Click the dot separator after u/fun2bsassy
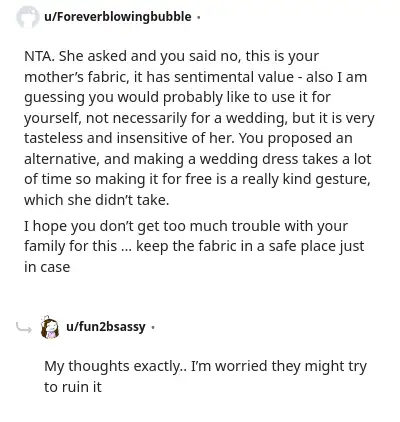This screenshot has height=422, width=400. coord(152,327)
